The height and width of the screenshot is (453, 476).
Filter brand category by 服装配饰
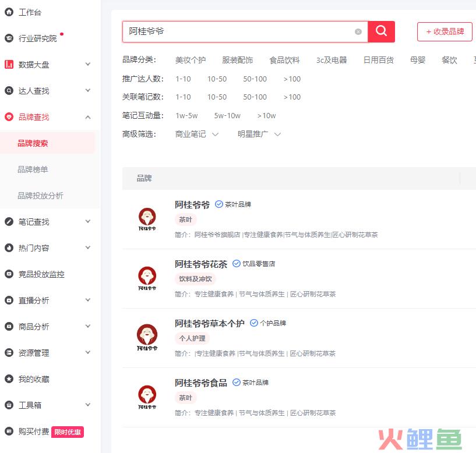pos(237,60)
